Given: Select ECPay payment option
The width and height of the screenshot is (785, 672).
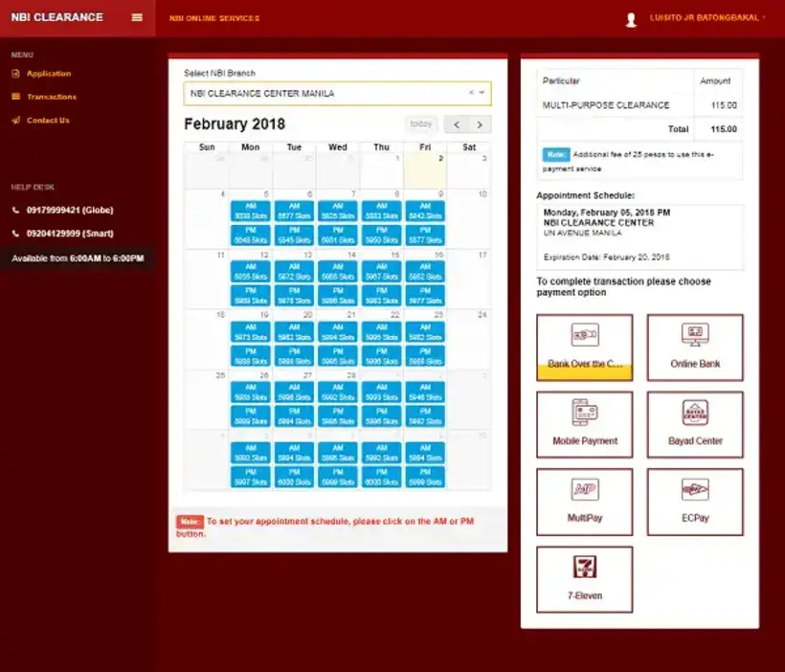Looking at the screenshot, I should (695, 502).
